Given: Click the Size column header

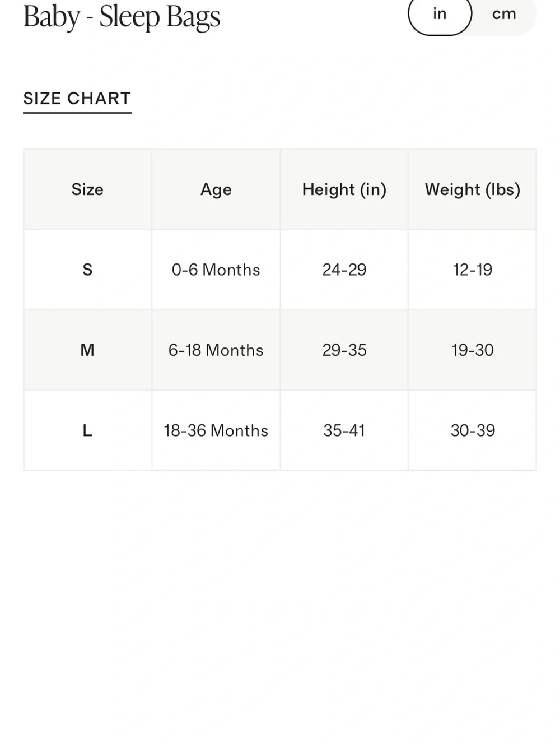Looking at the screenshot, I should (x=87, y=189).
